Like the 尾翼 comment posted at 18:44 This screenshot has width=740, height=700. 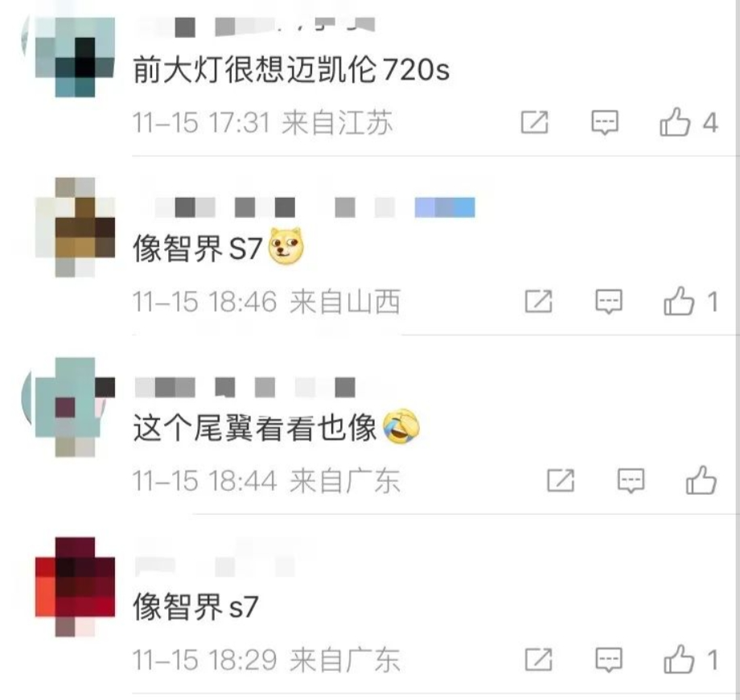[701, 480]
